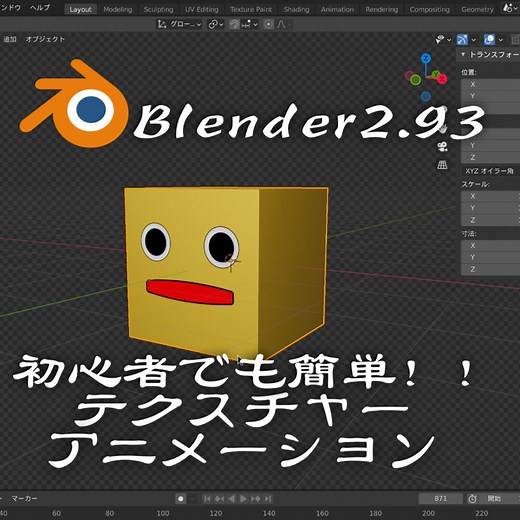Switch to the Texture Paint workspace tab
The image size is (520, 520).
coord(251,9)
